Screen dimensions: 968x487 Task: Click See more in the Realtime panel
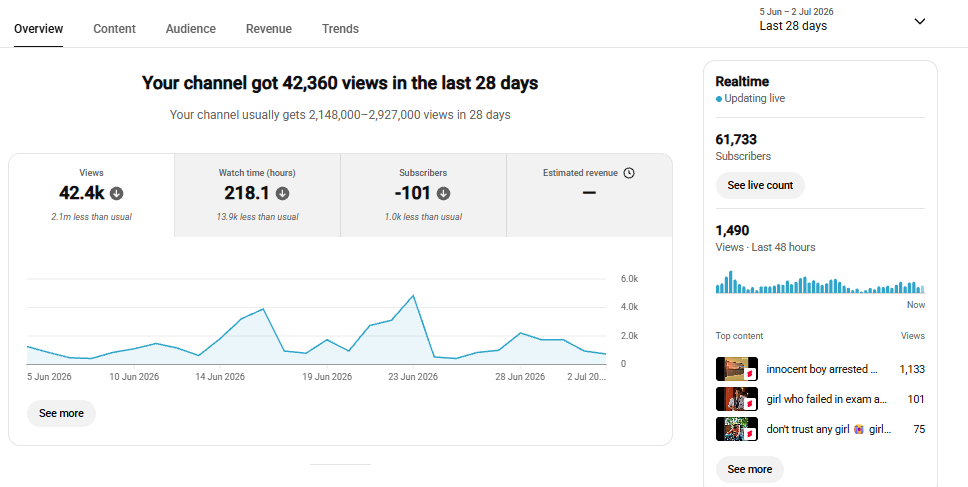click(x=749, y=469)
